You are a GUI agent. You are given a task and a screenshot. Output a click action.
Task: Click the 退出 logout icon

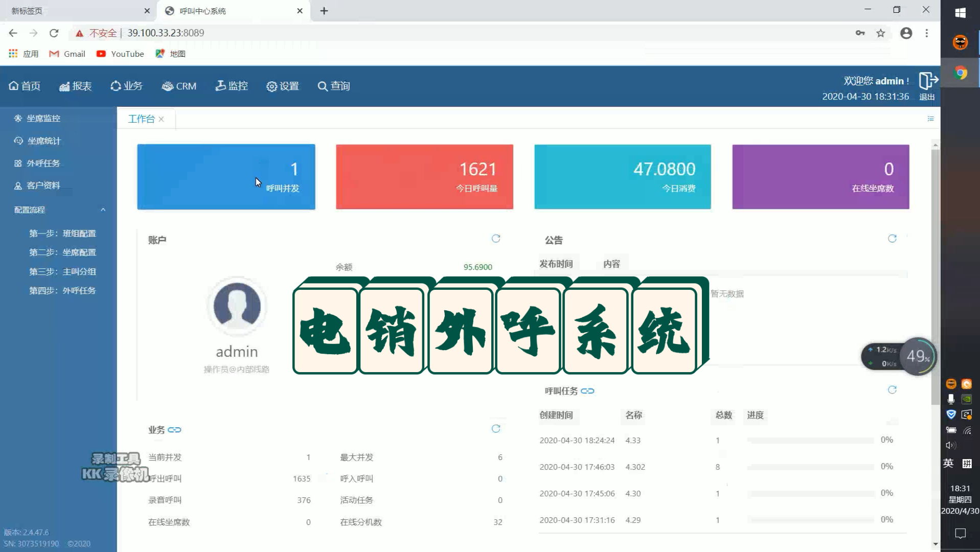pyautogui.click(x=928, y=81)
